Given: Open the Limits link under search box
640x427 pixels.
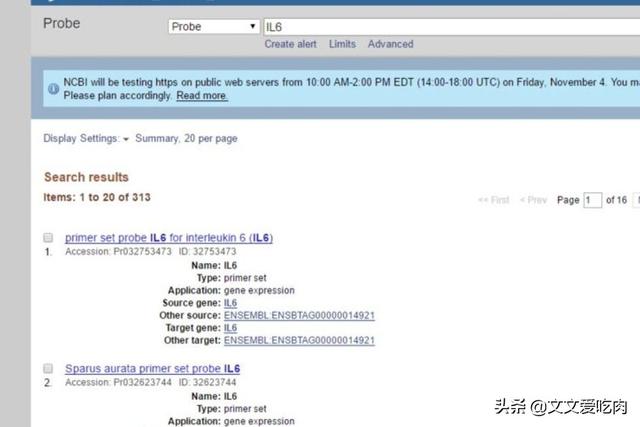Looking at the screenshot, I should pyautogui.click(x=342, y=44).
